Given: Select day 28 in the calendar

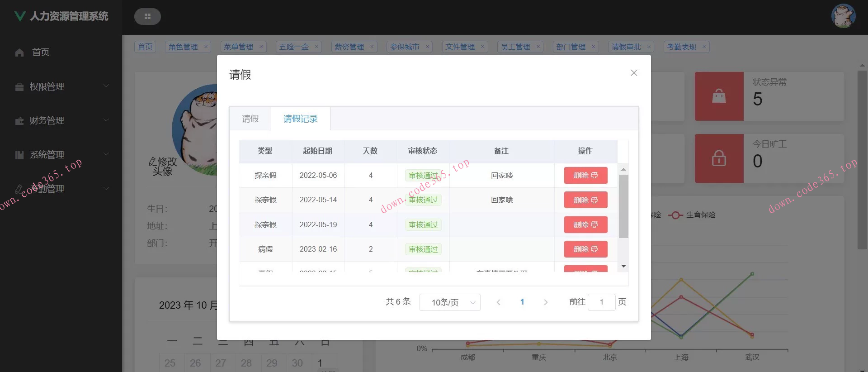Looking at the screenshot, I should pos(246,363).
